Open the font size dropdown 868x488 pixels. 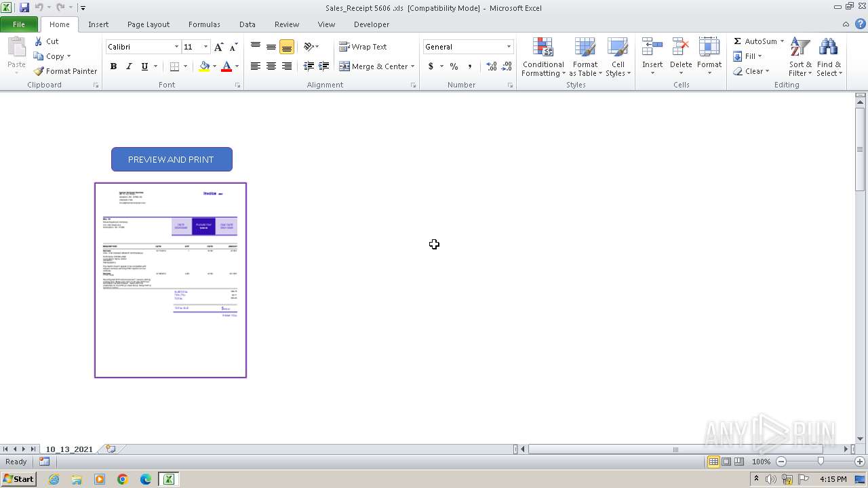(x=205, y=47)
